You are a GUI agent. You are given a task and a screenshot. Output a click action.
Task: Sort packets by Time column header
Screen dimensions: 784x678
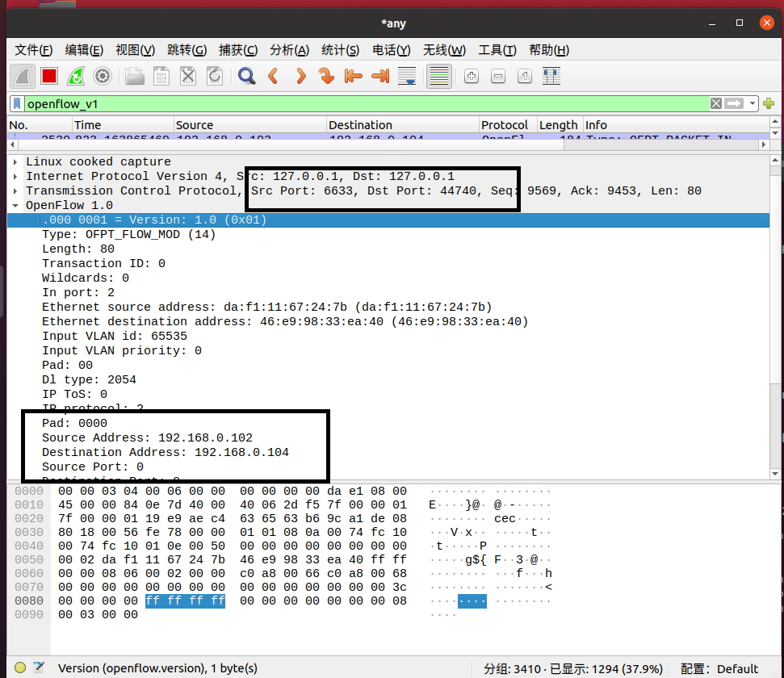tap(123, 125)
